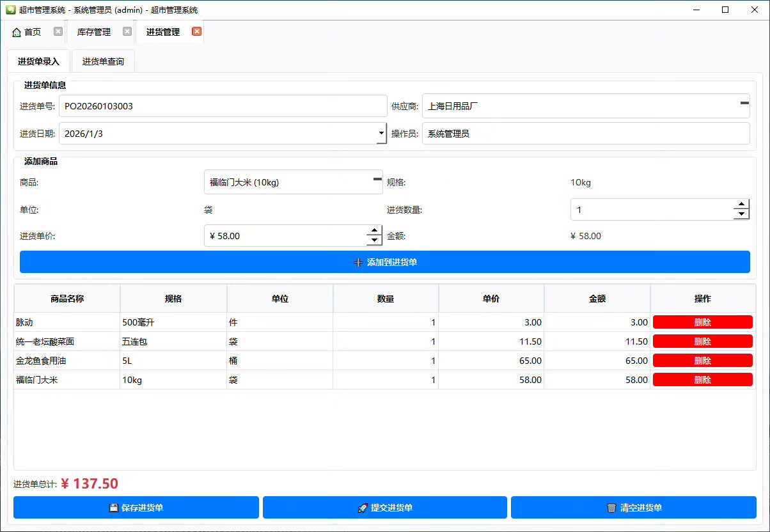The width and height of the screenshot is (770, 532).
Task: Decrease 进货单价 with down arrow
Action: pyautogui.click(x=374, y=240)
